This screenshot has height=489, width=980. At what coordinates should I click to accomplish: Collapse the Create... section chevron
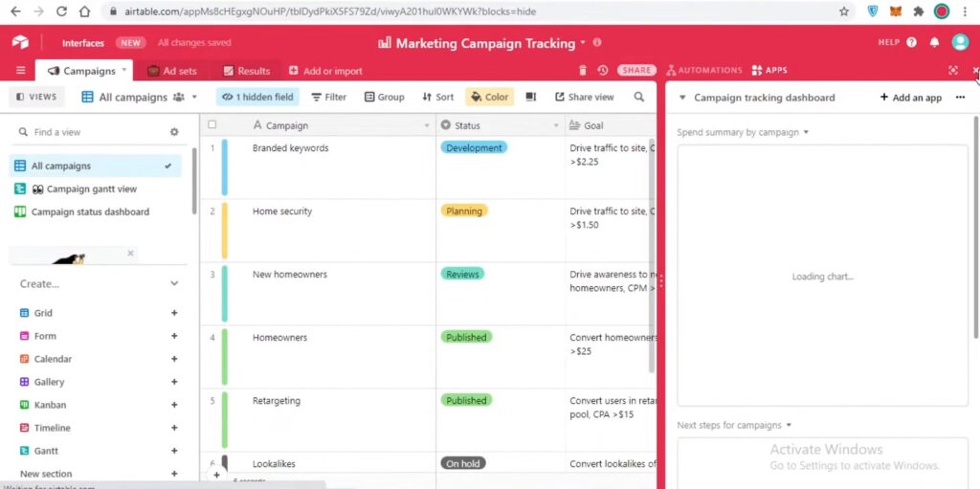point(174,284)
